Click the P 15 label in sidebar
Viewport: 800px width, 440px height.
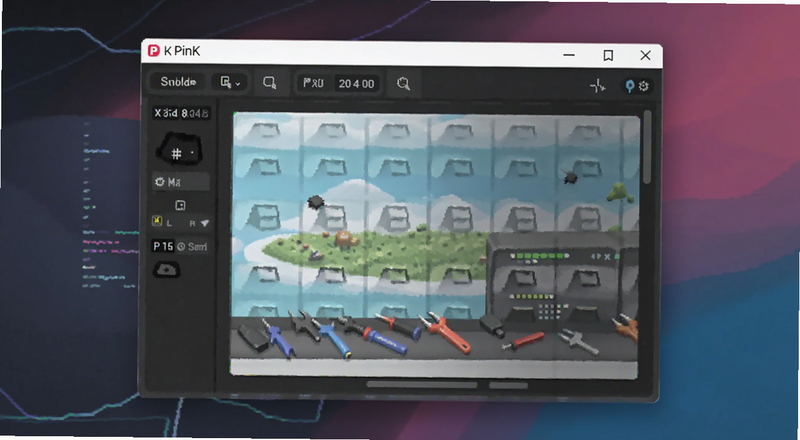point(163,247)
